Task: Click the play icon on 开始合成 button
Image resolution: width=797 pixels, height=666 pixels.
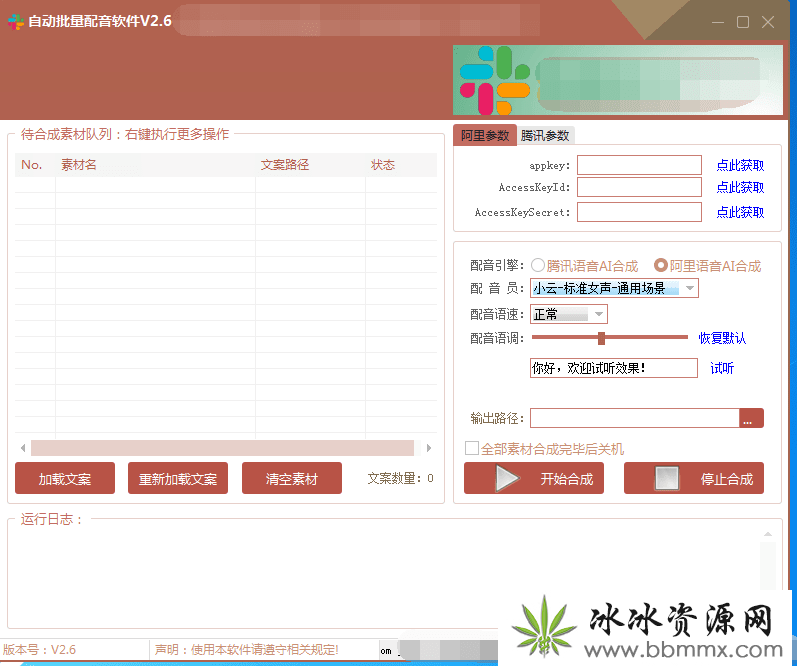Action: tap(507, 478)
